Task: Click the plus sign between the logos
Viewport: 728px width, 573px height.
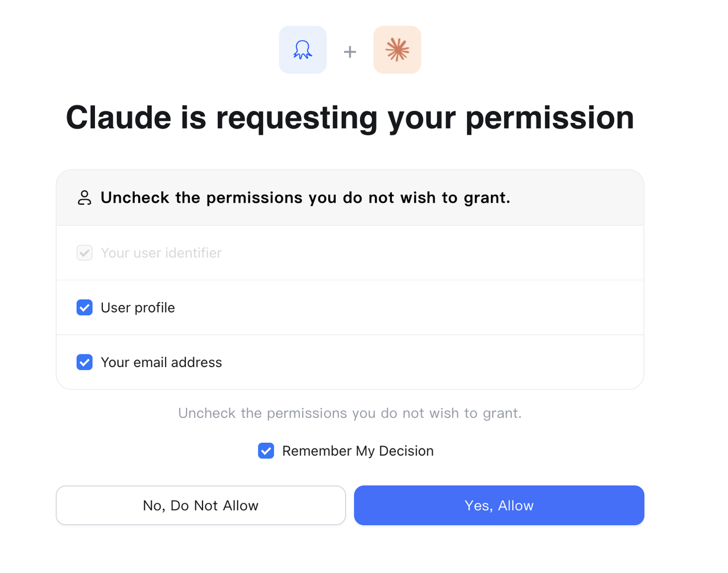Action: (350, 52)
